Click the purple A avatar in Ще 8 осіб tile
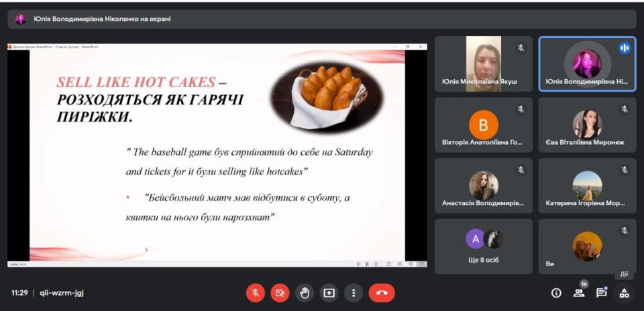 (475, 239)
